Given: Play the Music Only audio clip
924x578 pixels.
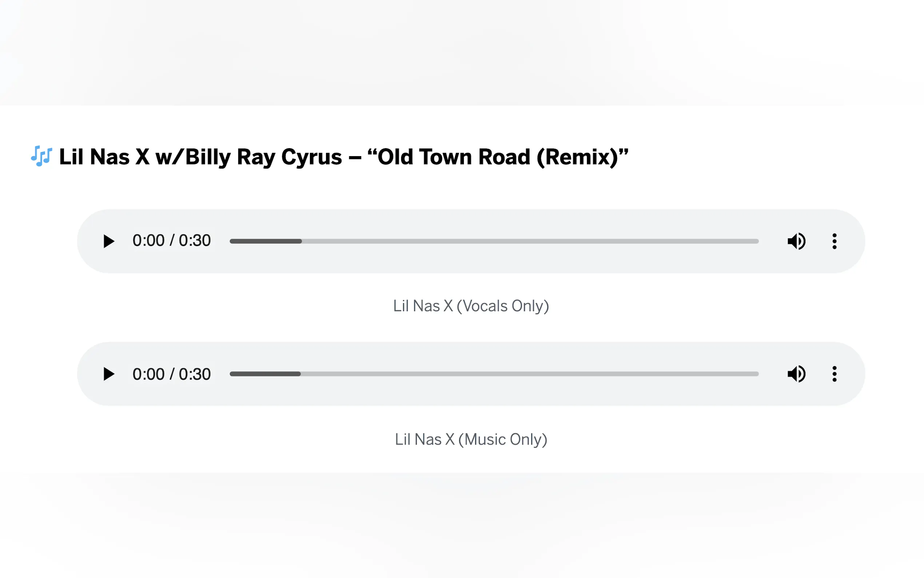Looking at the screenshot, I should 109,374.
